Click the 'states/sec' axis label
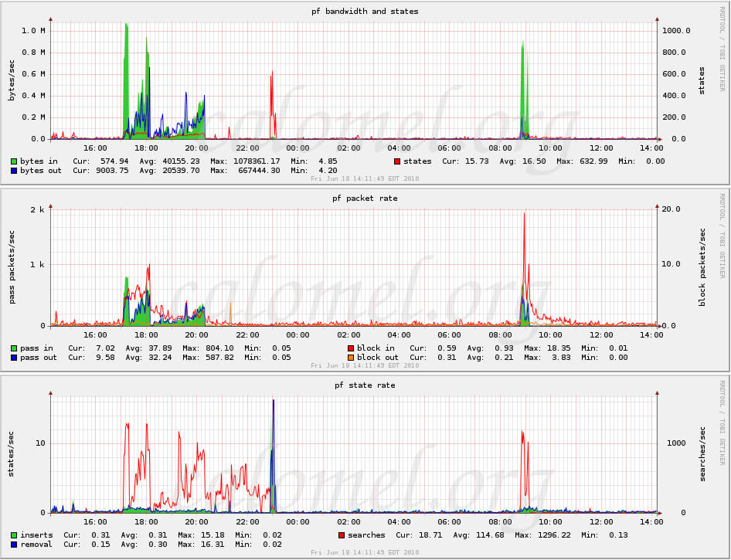The height and width of the screenshot is (560, 731). point(12,453)
